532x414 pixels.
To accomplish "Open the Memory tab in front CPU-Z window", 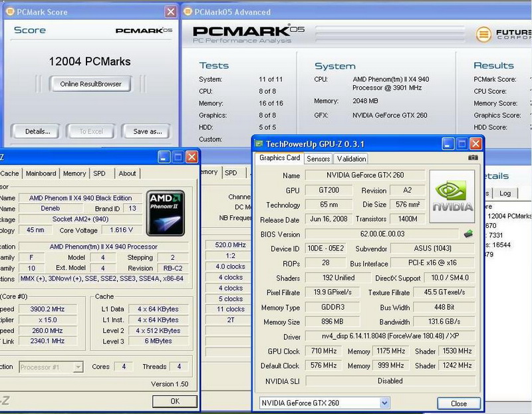I will pos(74,173).
